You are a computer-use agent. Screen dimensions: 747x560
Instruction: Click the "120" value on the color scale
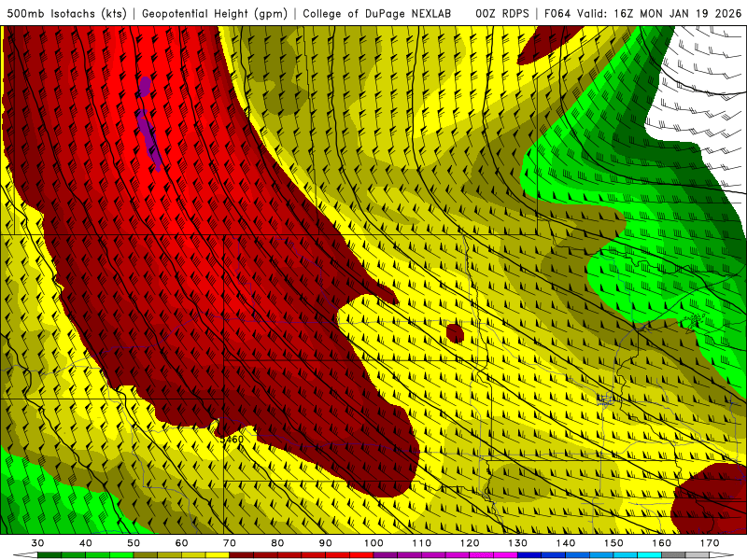point(470,543)
